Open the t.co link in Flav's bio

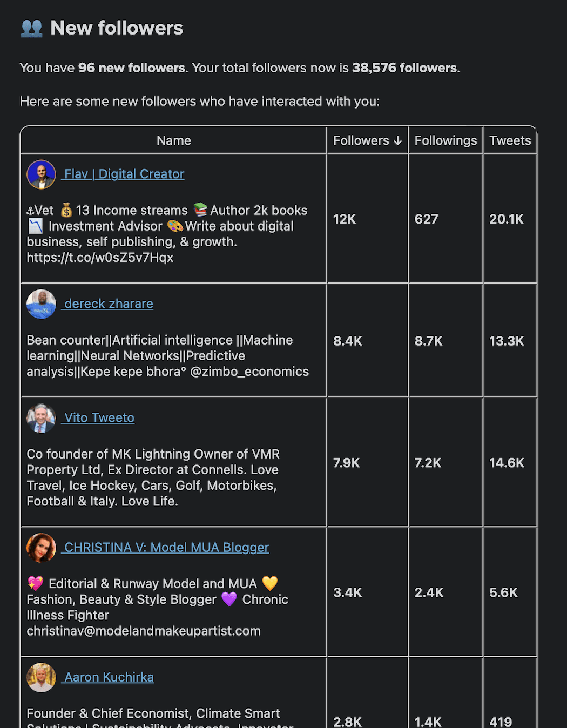pos(100,258)
